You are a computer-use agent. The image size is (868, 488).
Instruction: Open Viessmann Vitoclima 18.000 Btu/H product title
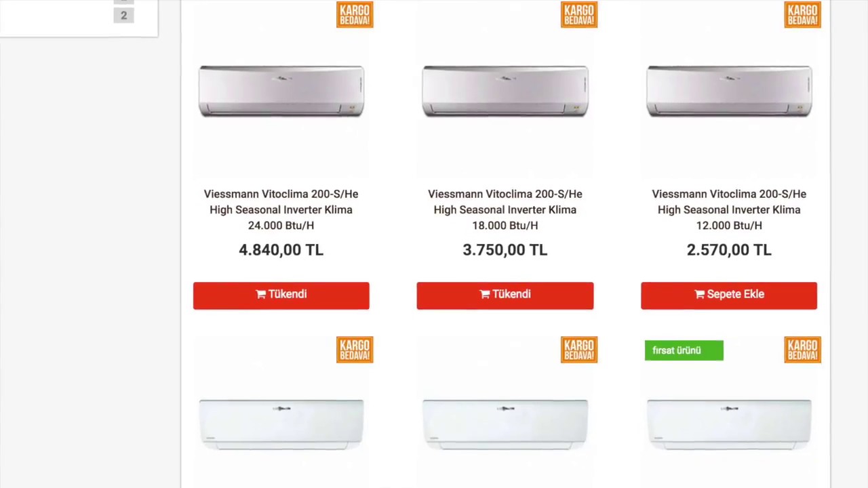[505, 209]
